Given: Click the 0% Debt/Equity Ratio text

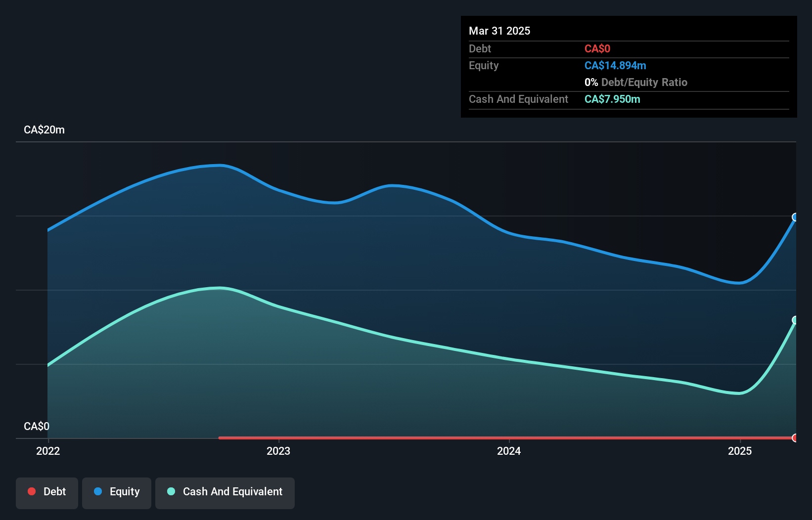Looking at the screenshot, I should click(x=636, y=82).
